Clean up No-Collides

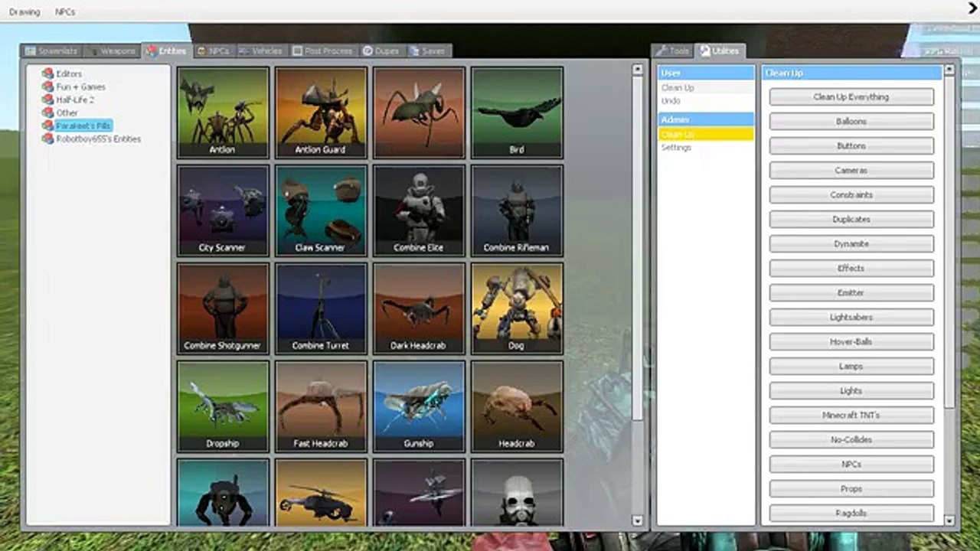[851, 440]
